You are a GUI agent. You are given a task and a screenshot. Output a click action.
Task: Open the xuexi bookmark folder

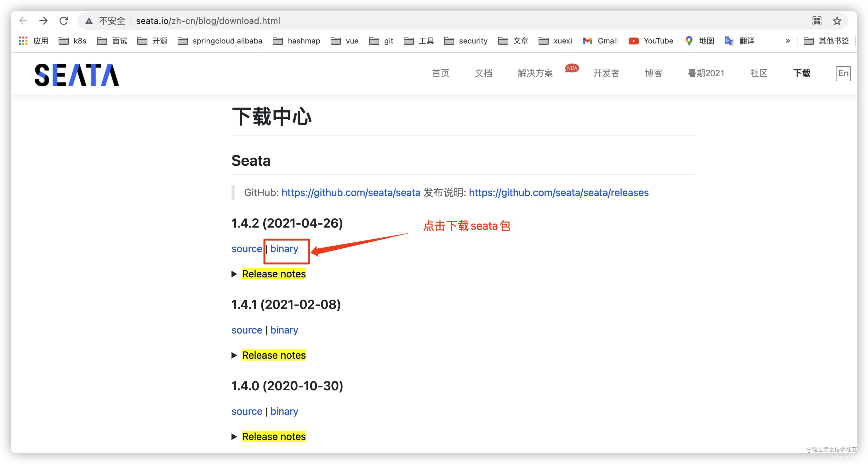point(555,41)
